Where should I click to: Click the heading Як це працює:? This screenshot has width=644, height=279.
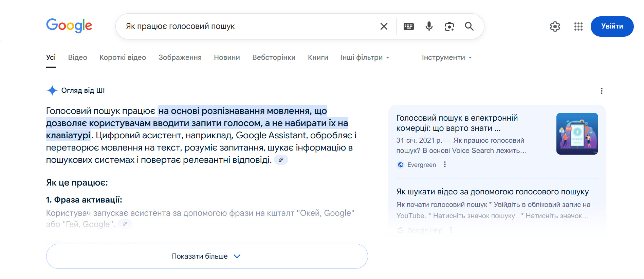(x=77, y=182)
